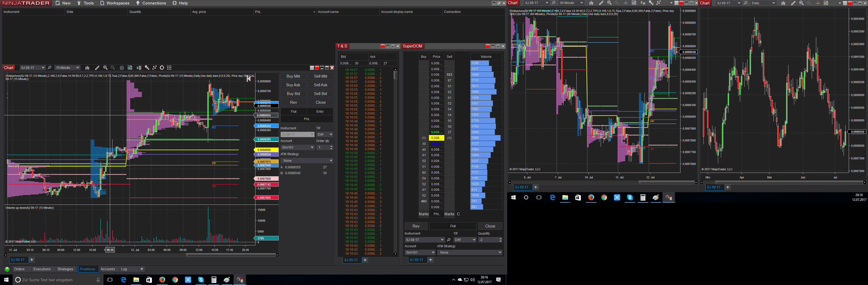Click the green connection status indicator
Image resolution: width=868 pixels, height=285 pixels.
point(7,269)
